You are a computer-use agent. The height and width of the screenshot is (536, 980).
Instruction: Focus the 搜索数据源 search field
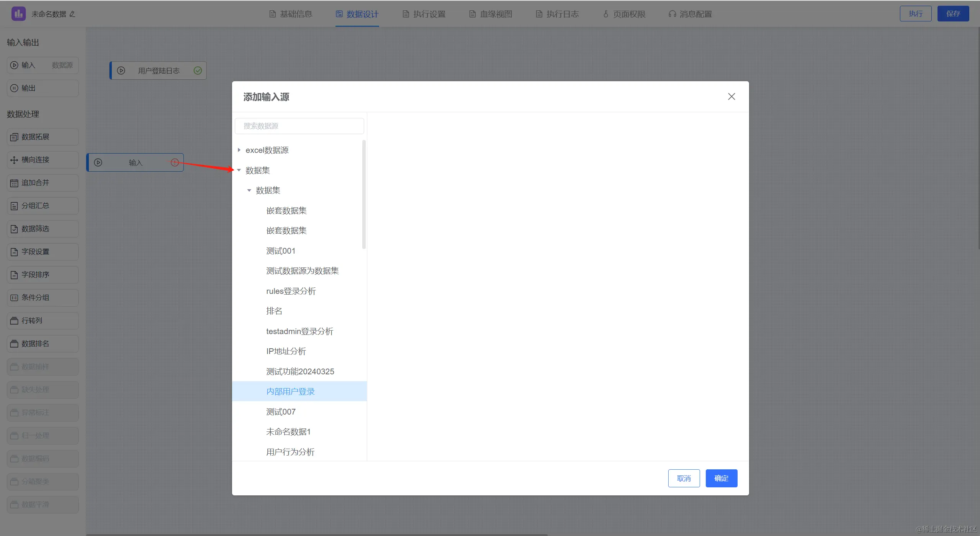click(x=299, y=126)
